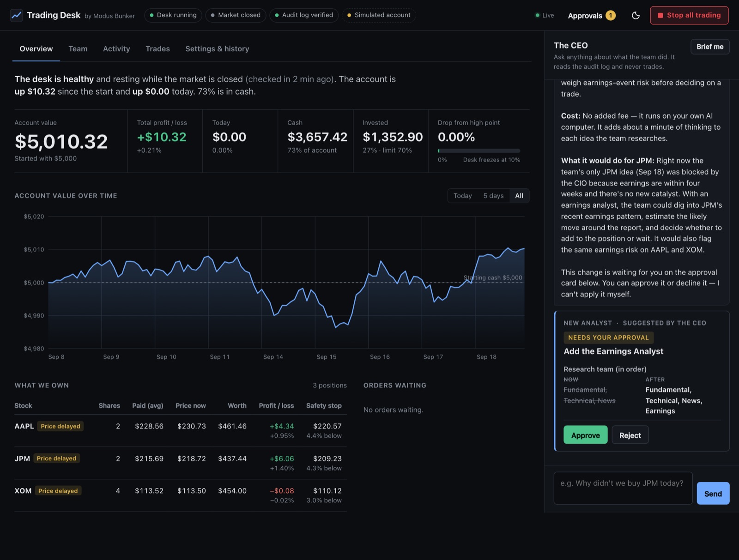This screenshot has height=560, width=739.
Task: Open the Settings & history tab
Action: [x=217, y=49]
